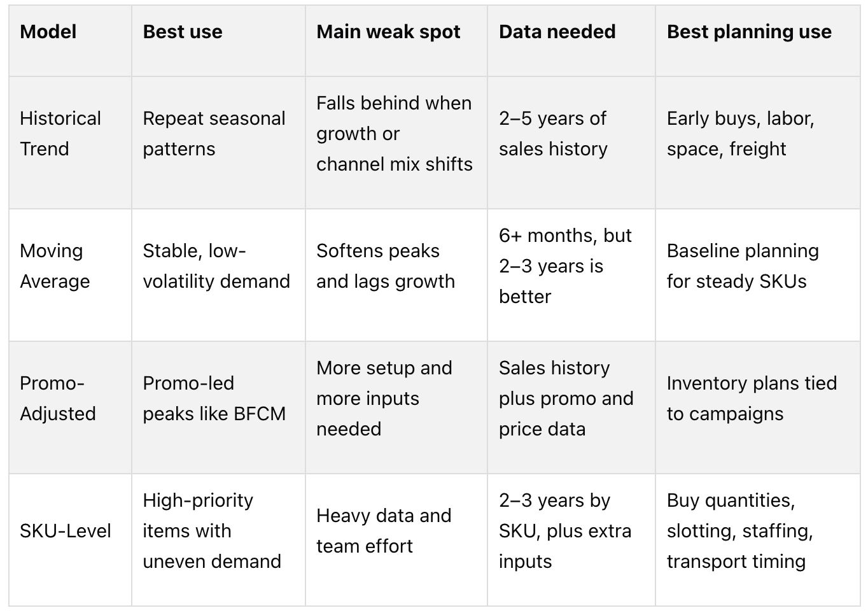
Task: Click the Baseline planning for steady SKUs cell
Action: pyautogui.click(x=758, y=275)
